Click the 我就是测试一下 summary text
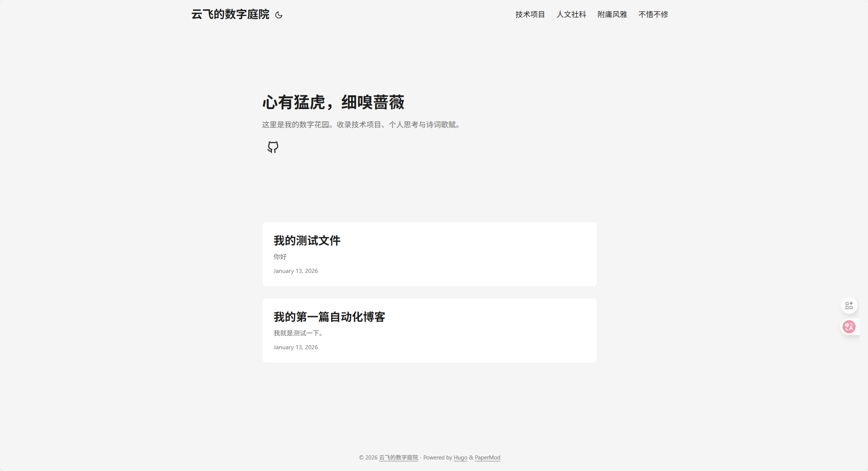Screen dimensions: 868x471 pos(298,333)
